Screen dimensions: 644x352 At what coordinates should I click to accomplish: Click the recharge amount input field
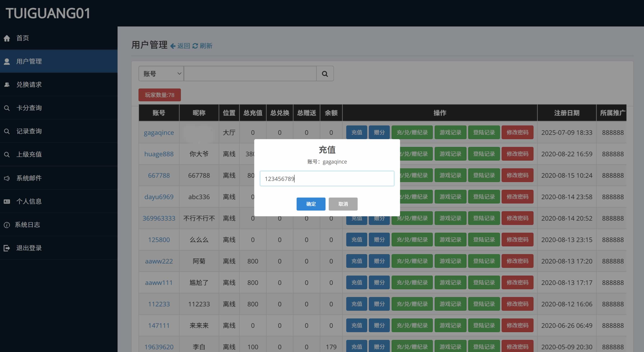click(327, 178)
